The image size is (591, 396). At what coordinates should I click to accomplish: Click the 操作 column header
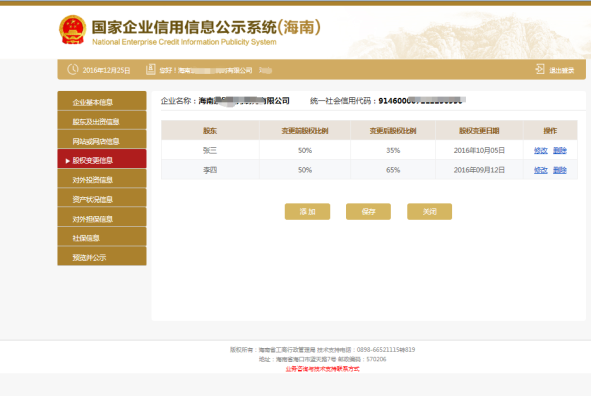550,131
